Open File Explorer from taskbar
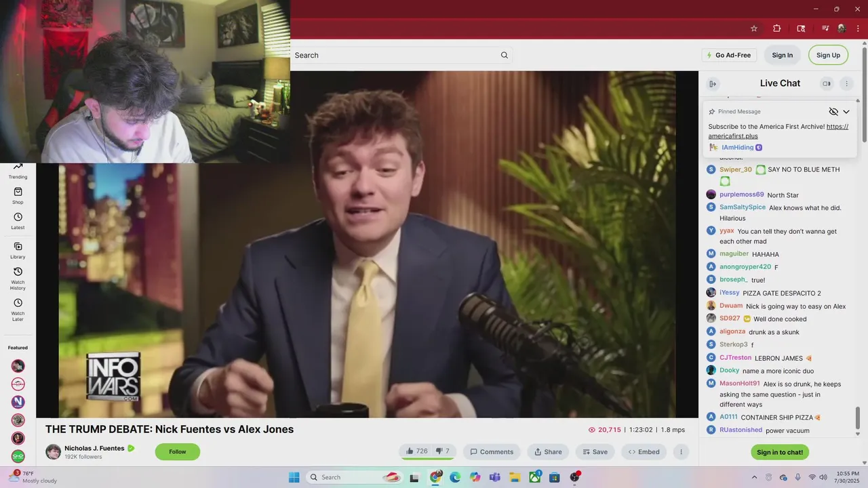This screenshot has height=488, width=868. 515,477
